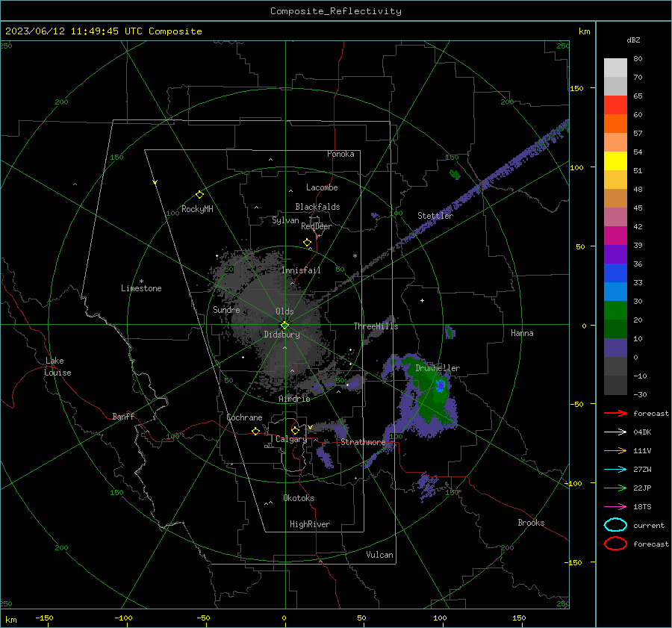Screen dimensions: 672x628
Task: Click the yellow arrowhead marker northwest of RockyMH
Action: click(155, 182)
